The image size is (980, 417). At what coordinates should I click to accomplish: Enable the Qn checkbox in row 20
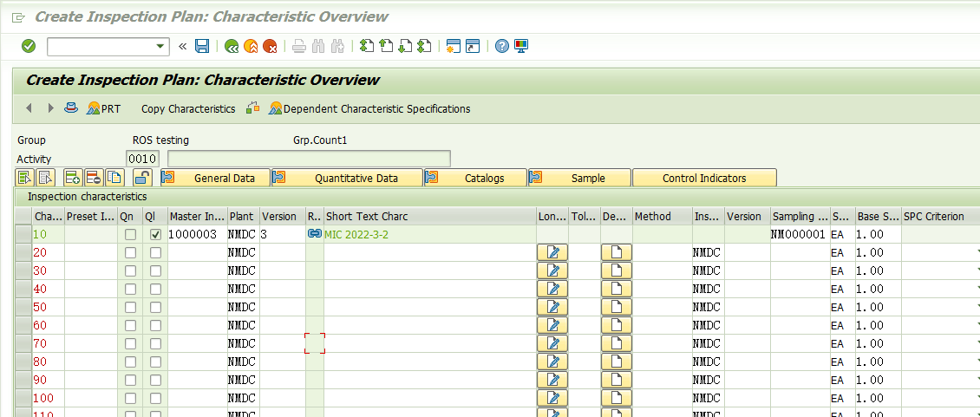[x=130, y=252]
